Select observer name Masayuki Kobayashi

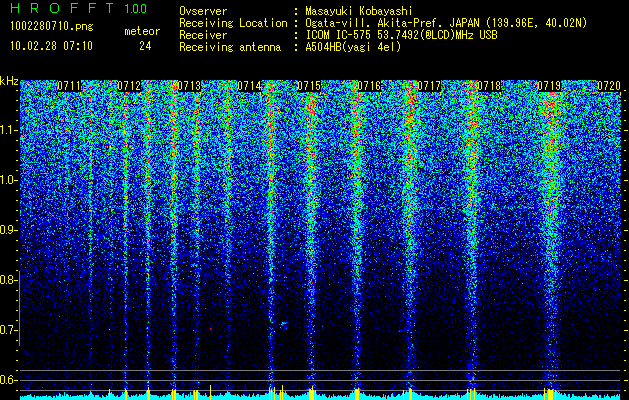359,10
